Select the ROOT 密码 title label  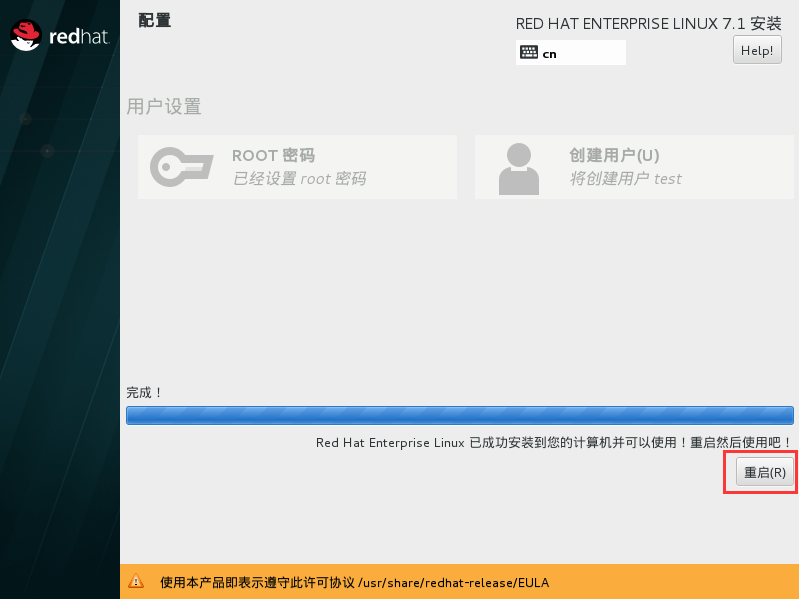(x=273, y=156)
